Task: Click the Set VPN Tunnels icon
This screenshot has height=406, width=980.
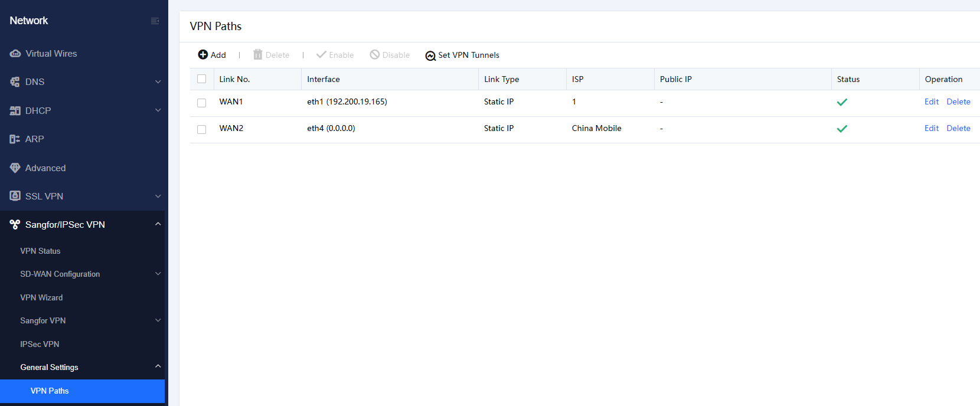Action: click(x=430, y=55)
